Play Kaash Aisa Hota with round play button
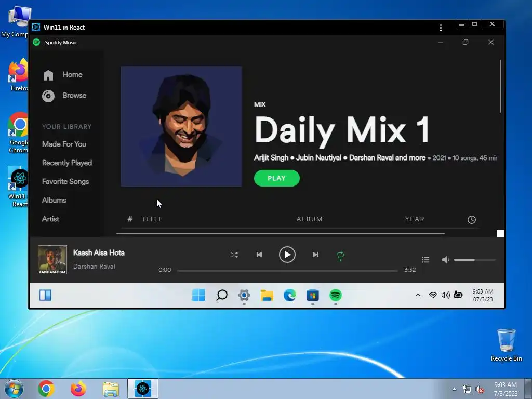The image size is (532, 399). tap(287, 255)
